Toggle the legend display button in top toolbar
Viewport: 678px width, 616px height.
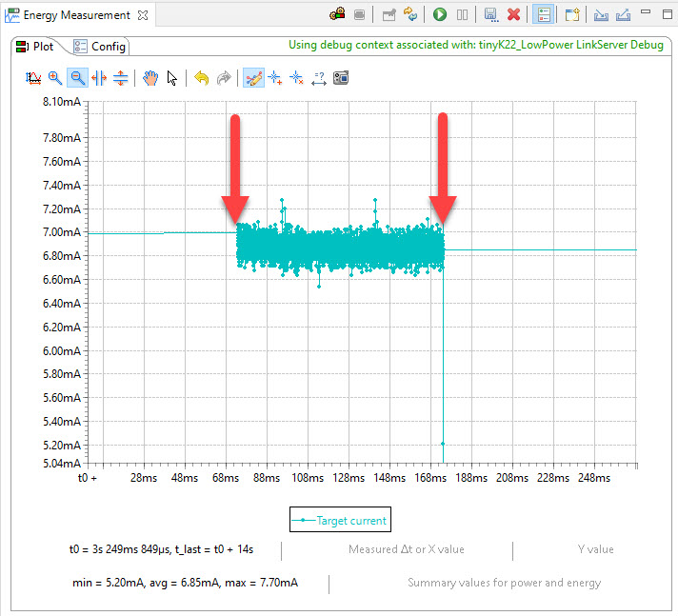[x=543, y=14]
